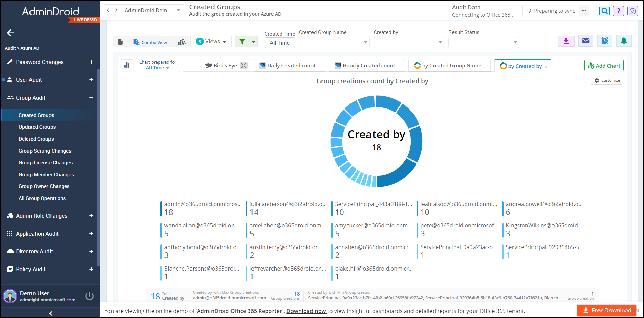Open admin@o365droid.onmicrosoft.com link in summary

[x=229, y=298]
